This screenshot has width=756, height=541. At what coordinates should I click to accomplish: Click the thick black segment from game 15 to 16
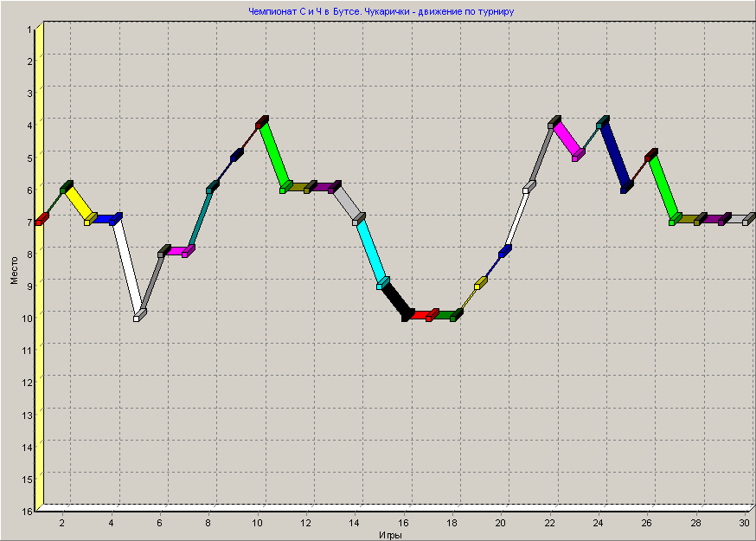click(396, 299)
